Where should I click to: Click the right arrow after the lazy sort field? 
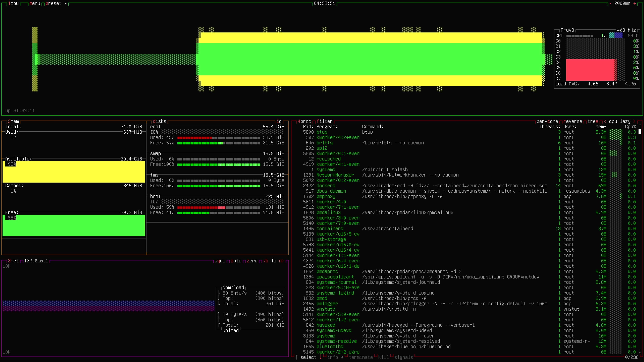(634, 121)
